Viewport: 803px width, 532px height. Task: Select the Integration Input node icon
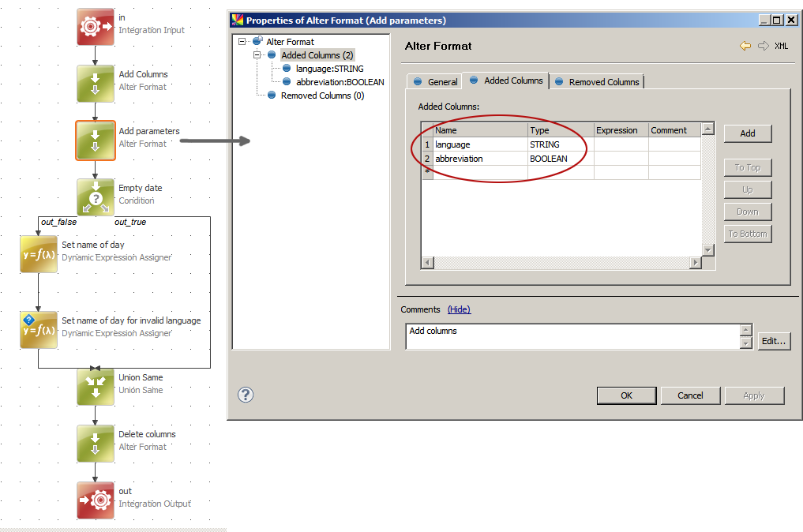point(95,26)
